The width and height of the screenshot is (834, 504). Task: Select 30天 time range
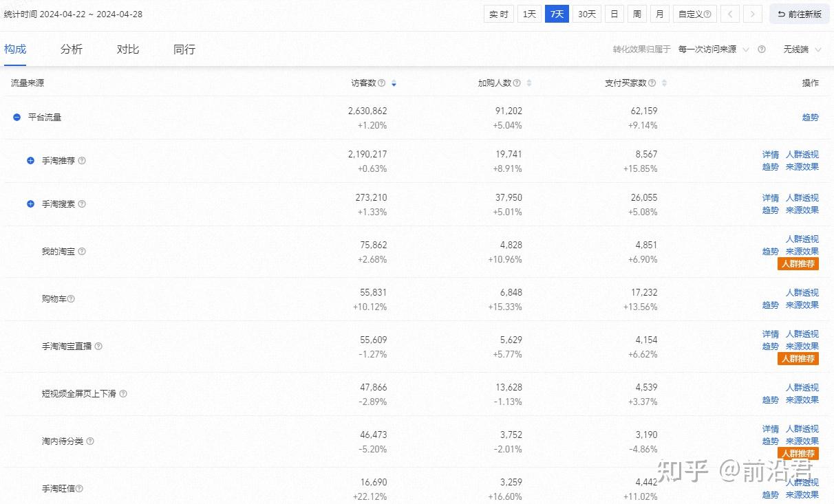(587, 14)
